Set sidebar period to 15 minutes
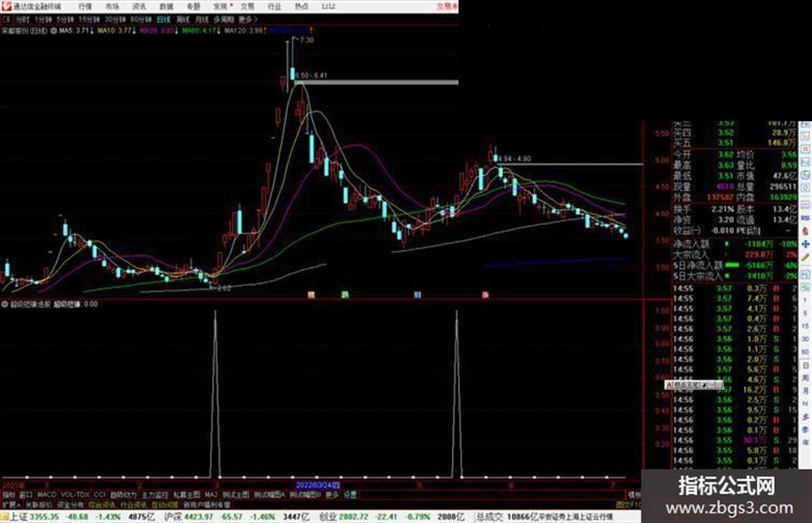The height and width of the screenshot is (523, 812). pyautogui.click(x=806, y=326)
